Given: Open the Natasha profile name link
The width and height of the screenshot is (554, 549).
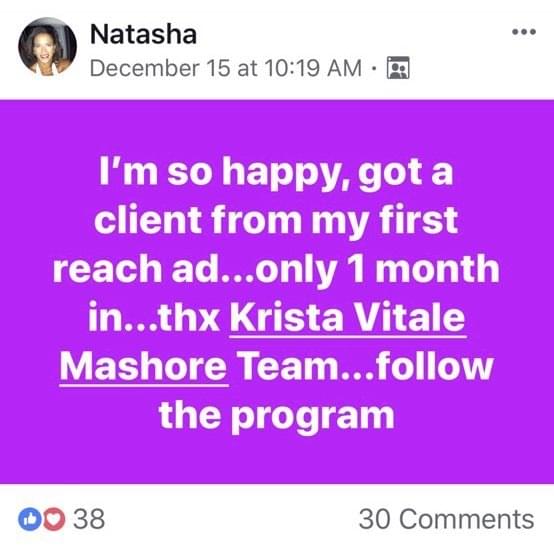Looking at the screenshot, I should coord(143,34).
